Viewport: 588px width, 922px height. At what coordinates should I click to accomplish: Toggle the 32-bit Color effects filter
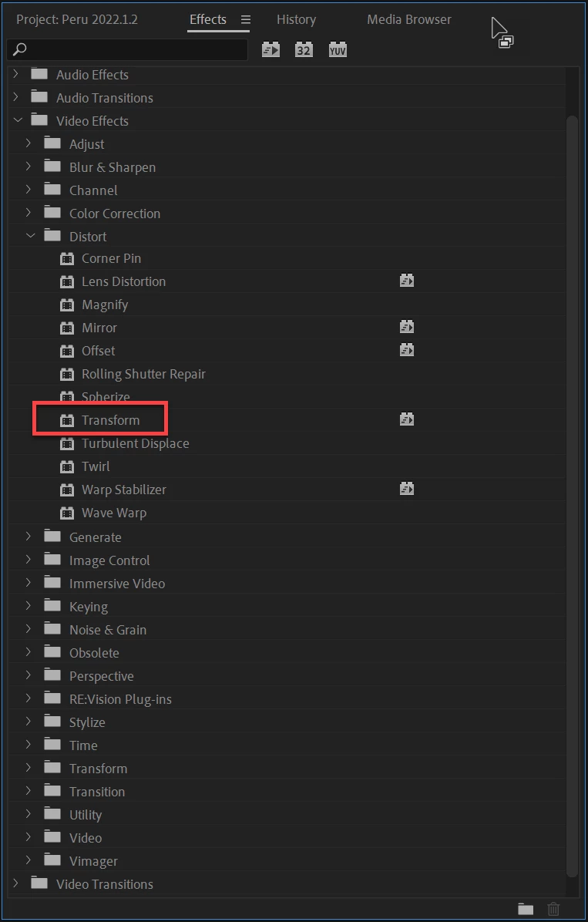(304, 50)
